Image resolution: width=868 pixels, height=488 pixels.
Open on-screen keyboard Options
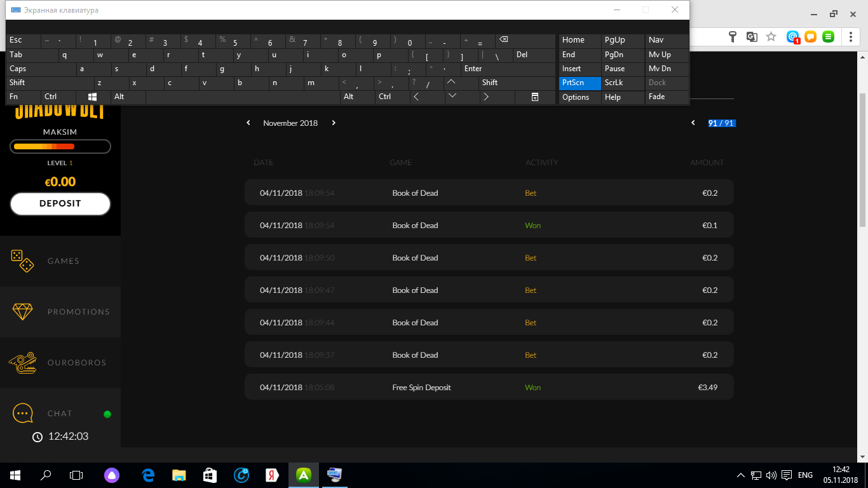click(580, 97)
